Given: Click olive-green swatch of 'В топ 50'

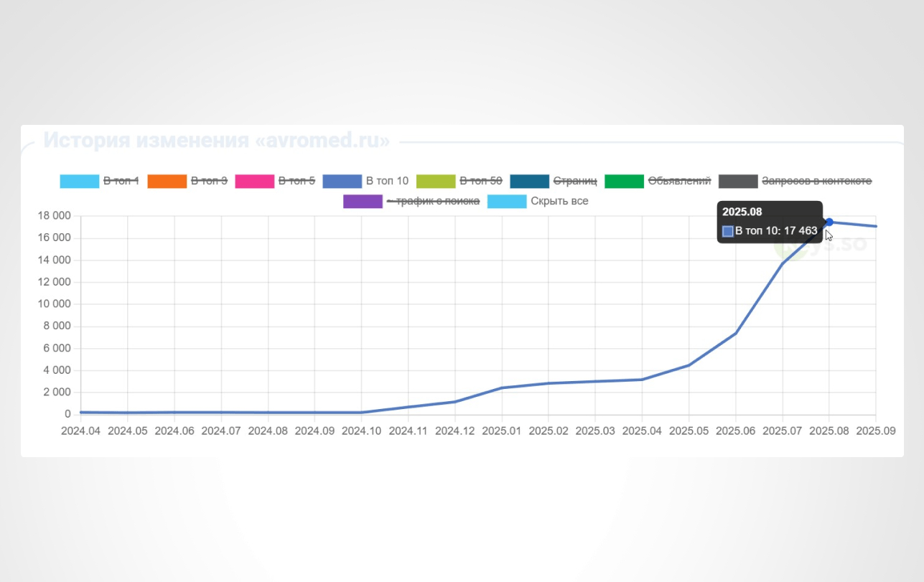Looking at the screenshot, I should (x=436, y=182).
